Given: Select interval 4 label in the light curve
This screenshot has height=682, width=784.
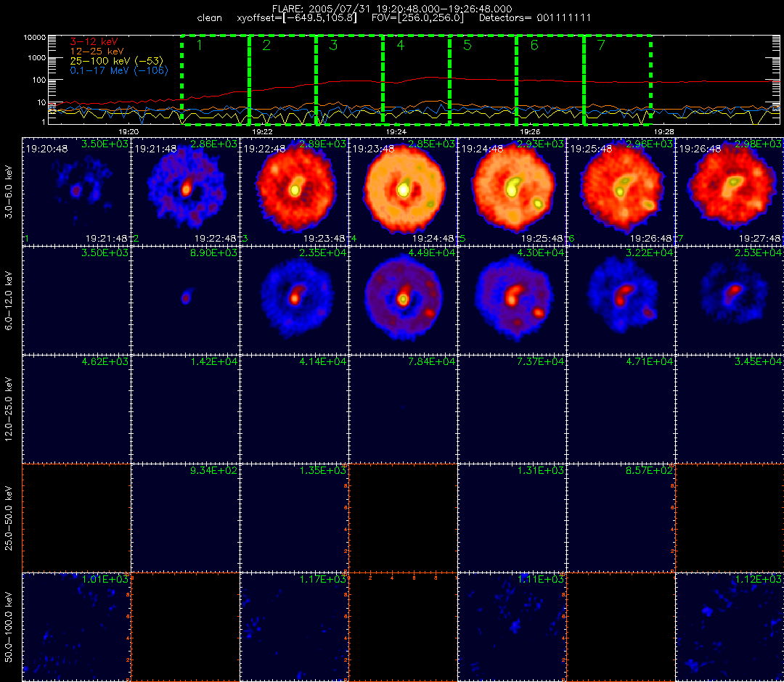Looking at the screenshot, I should click(x=401, y=46).
